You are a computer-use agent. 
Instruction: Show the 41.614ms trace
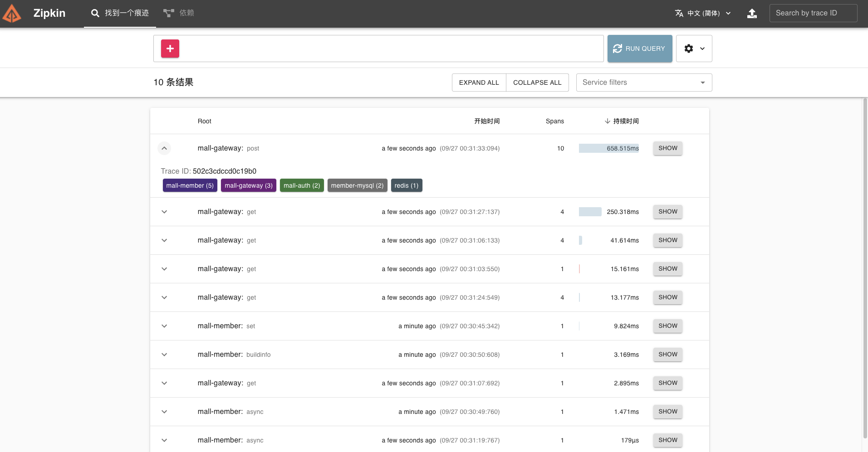(668, 240)
